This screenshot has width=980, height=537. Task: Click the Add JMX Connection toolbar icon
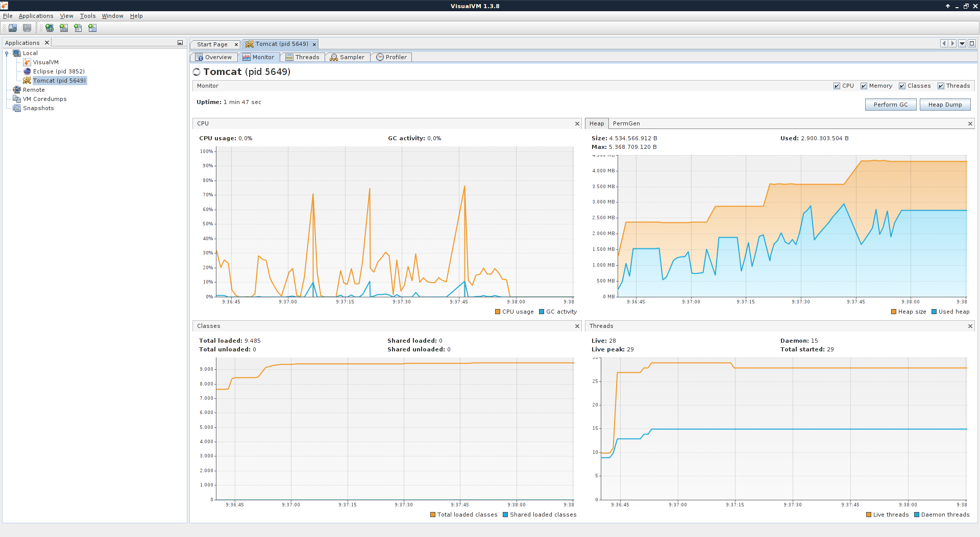pyautogui.click(x=64, y=28)
